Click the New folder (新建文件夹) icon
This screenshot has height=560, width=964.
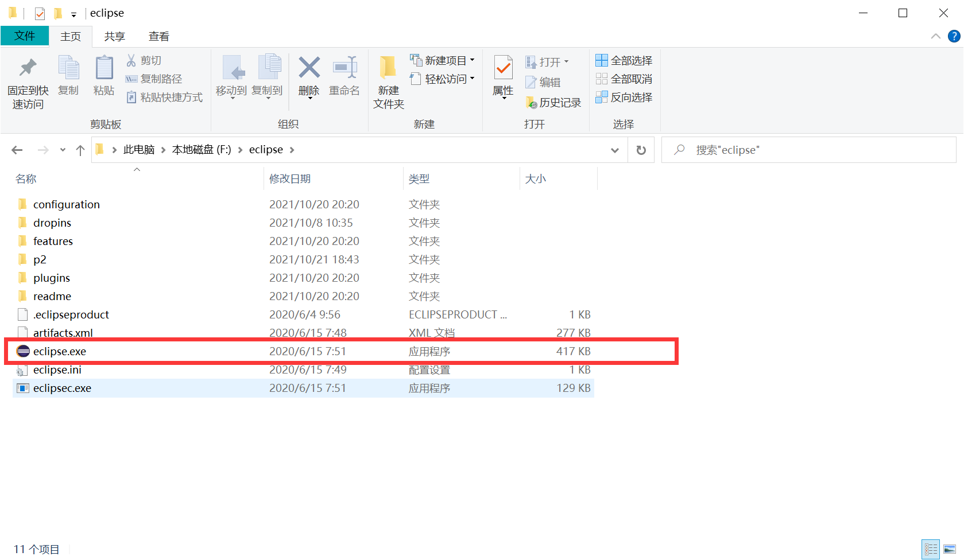[x=388, y=68]
